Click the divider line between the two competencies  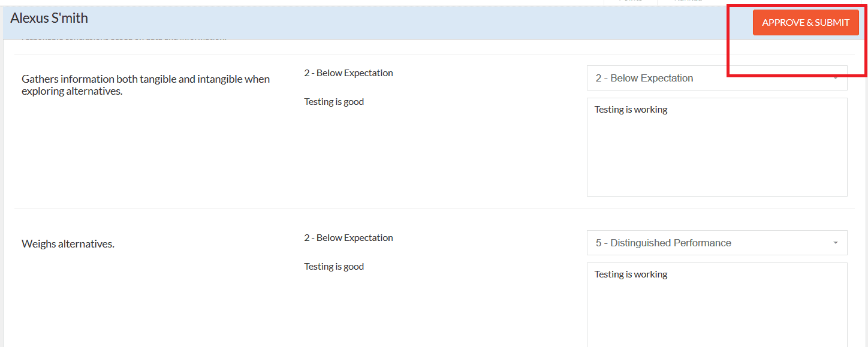pos(435,208)
